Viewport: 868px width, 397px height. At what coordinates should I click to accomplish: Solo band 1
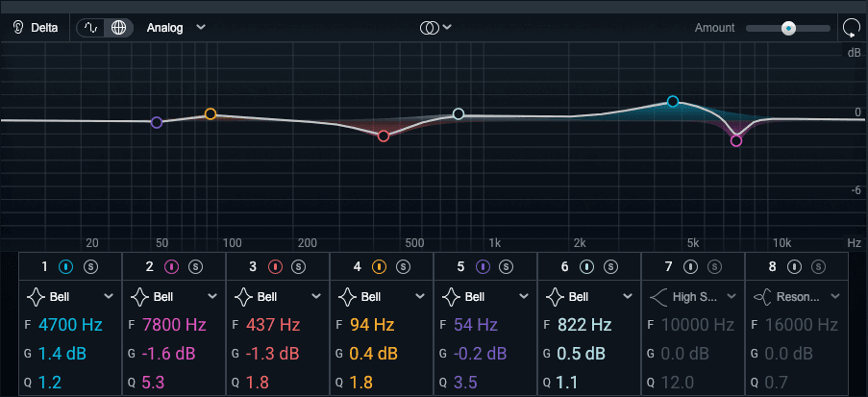pos(90,267)
